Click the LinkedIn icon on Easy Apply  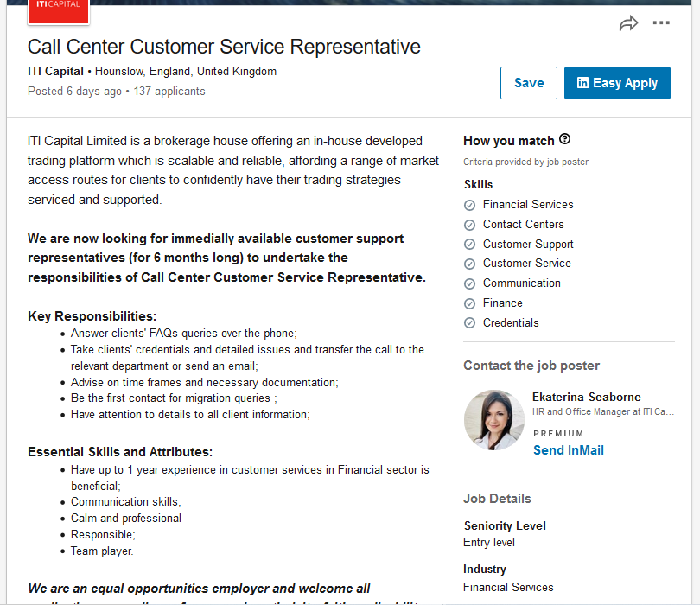pyautogui.click(x=582, y=83)
